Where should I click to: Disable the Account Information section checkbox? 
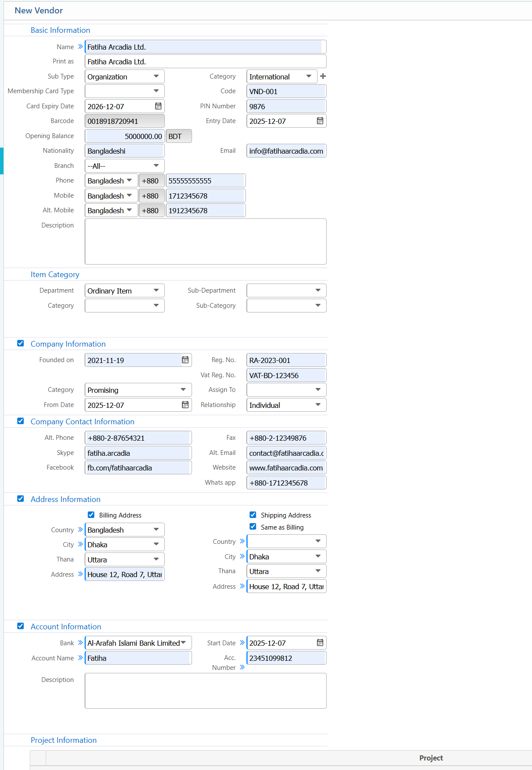[20, 626]
